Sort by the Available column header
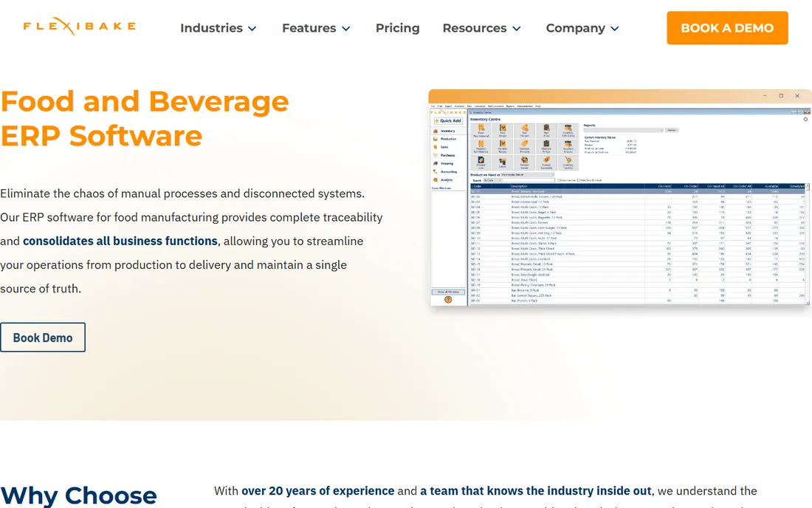 tap(765, 186)
